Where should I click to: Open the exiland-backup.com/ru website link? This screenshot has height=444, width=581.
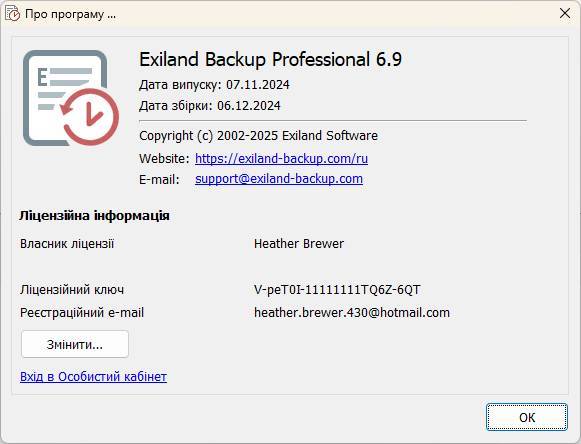tap(281, 159)
